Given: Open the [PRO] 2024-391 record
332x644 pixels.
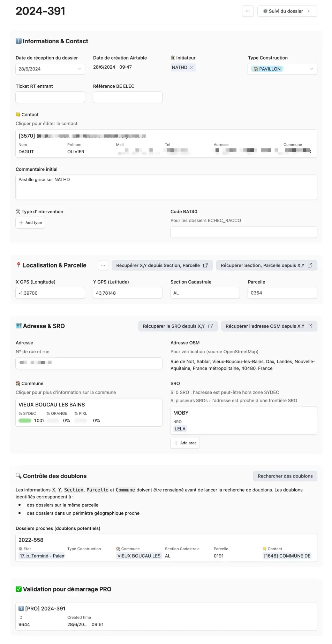Looking at the screenshot, I should point(166,616).
